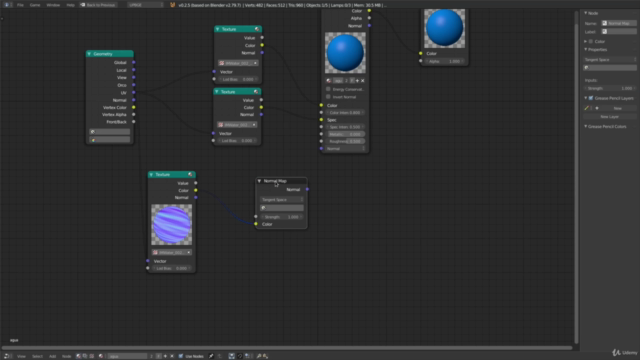Collapse the Properties panel in the sidebar

tap(586, 49)
